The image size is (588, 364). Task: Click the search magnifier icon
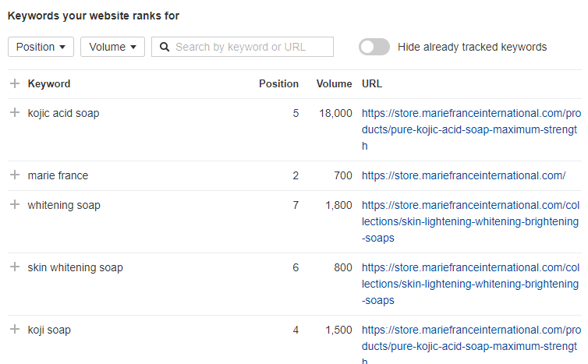point(165,47)
